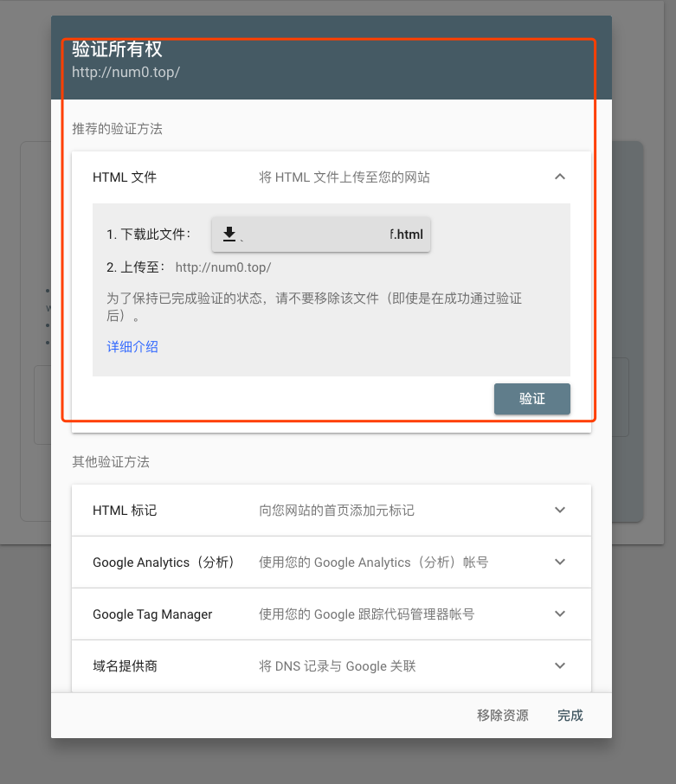Click the download arrow icon
This screenshot has width=676, height=784.
click(x=229, y=234)
